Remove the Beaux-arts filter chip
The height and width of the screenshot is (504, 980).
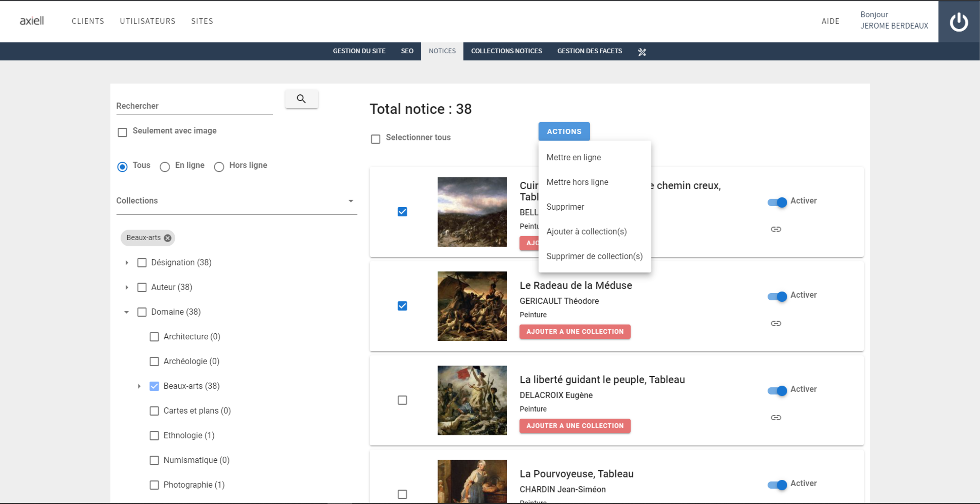click(167, 238)
